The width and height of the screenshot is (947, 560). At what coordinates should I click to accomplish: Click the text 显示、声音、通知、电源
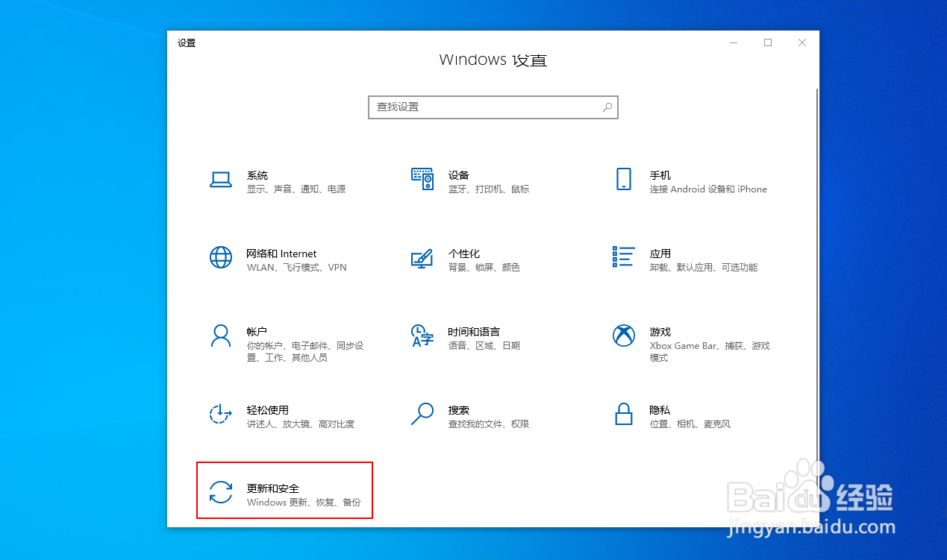pyautogui.click(x=296, y=189)
